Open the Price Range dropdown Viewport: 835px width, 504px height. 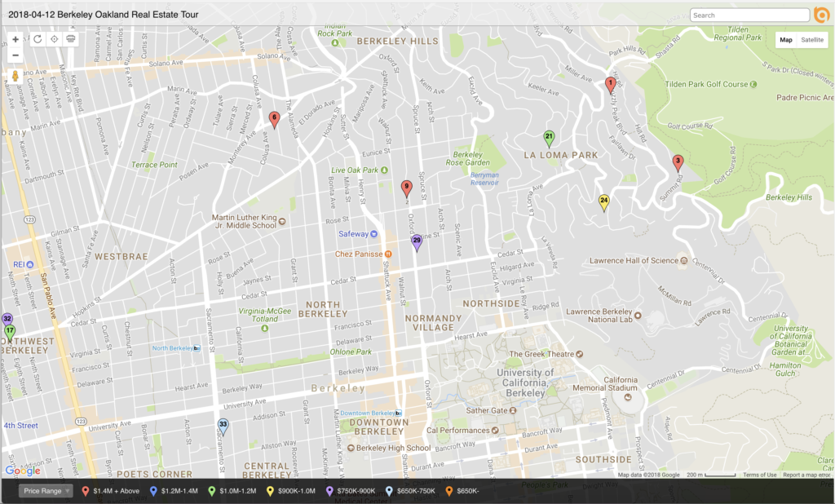[x=46, y=491]
